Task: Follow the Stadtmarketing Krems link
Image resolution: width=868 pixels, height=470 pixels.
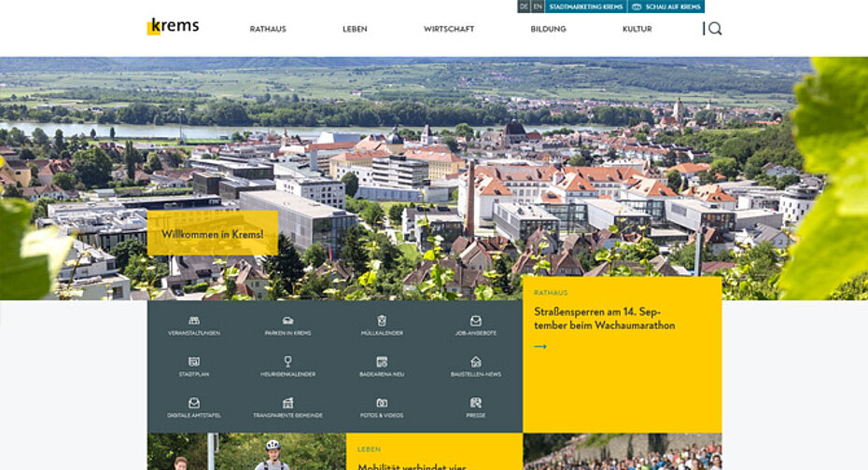Action: pos(585,7)
